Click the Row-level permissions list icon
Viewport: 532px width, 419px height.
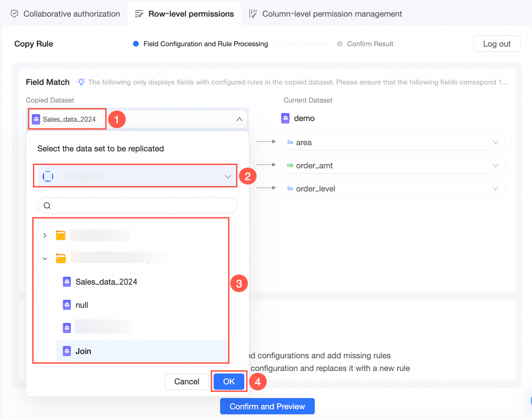pos(139,14)
